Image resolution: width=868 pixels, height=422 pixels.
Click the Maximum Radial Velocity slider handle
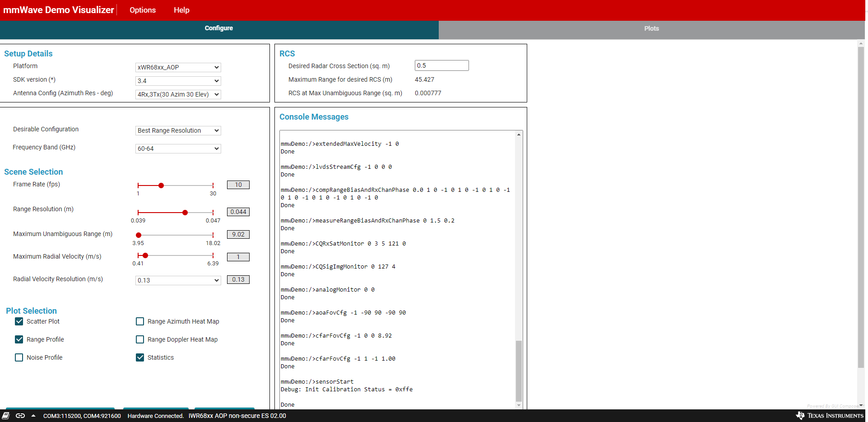coord(145,255)
